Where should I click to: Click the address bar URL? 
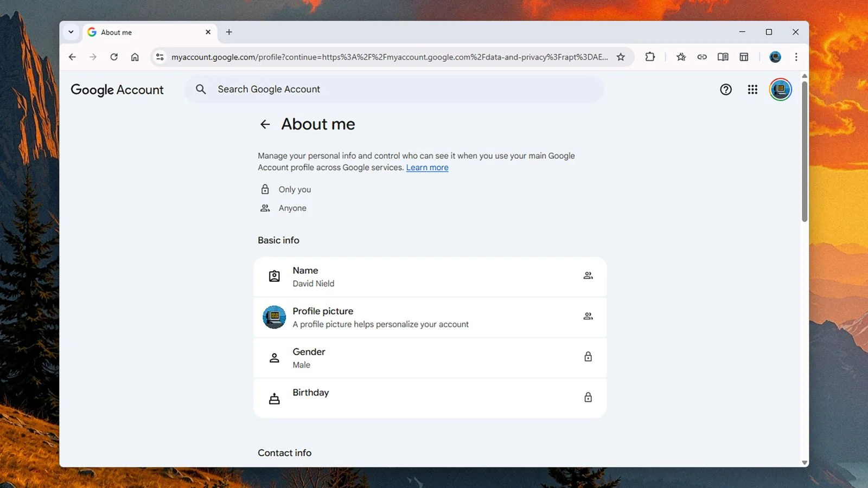[390, 57]
